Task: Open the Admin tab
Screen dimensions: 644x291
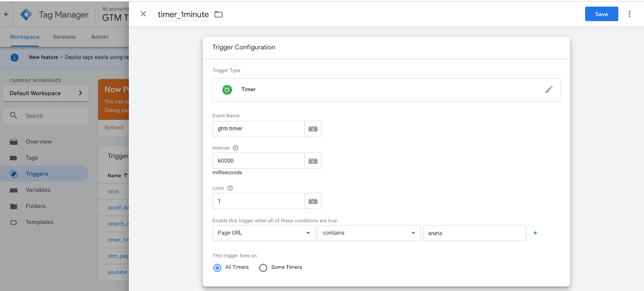Action: 100,37
